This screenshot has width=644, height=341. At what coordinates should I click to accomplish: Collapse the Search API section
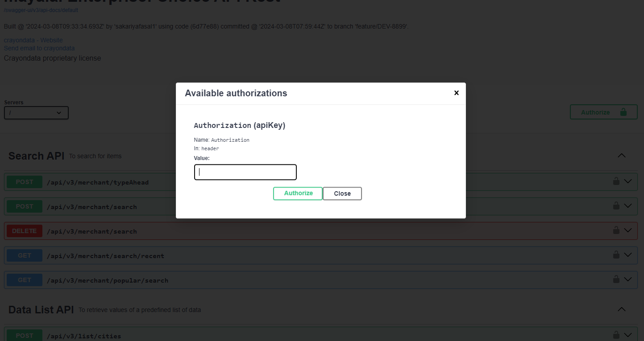pos(622,156)
